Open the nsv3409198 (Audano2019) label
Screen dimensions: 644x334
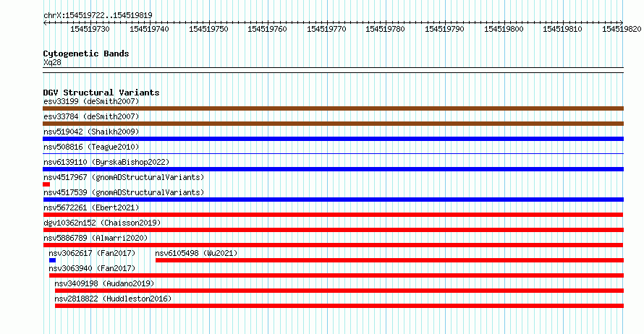tap(104, 283)
